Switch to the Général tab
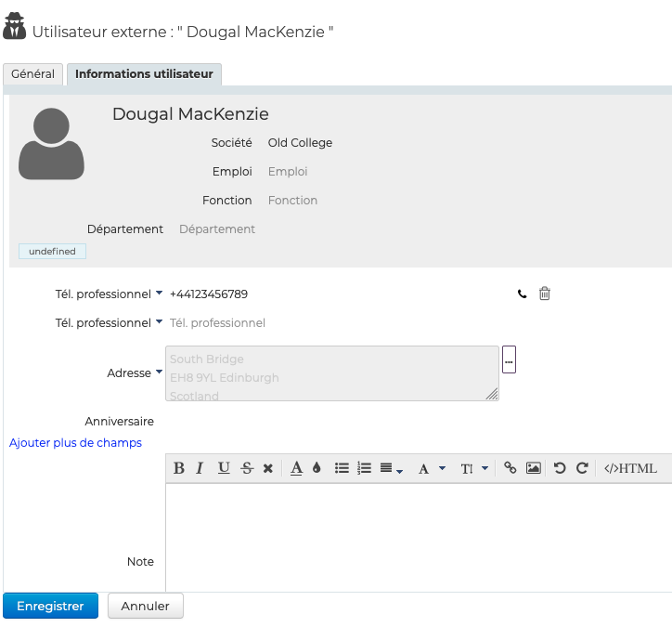672x627 pixels. click(33, 74)
